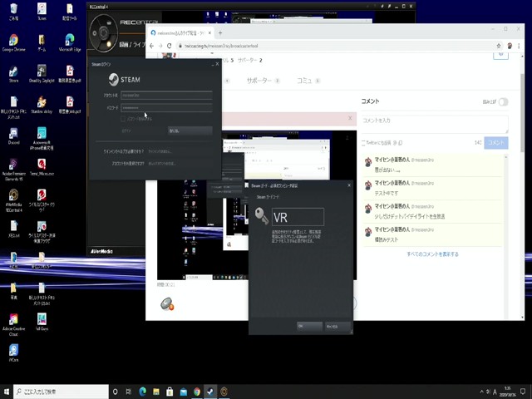Open the notification center in the taskbar
532x399 pixels.
tap(523, 392)
